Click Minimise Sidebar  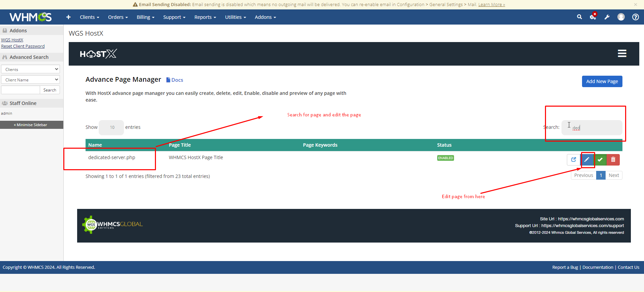[x=31, y=125]
